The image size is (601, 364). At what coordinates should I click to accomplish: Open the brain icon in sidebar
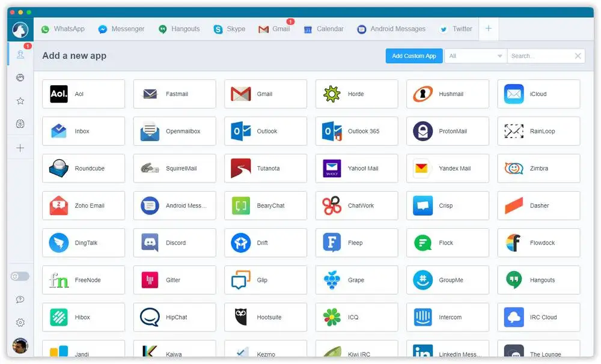(20, 124)
